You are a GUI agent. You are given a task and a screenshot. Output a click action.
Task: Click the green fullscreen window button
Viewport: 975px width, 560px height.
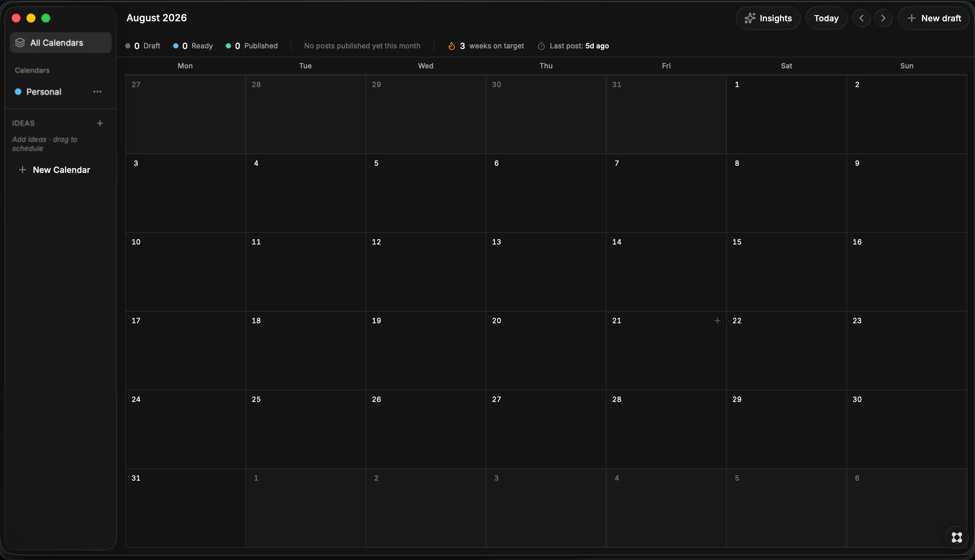[x=46, y=18]
